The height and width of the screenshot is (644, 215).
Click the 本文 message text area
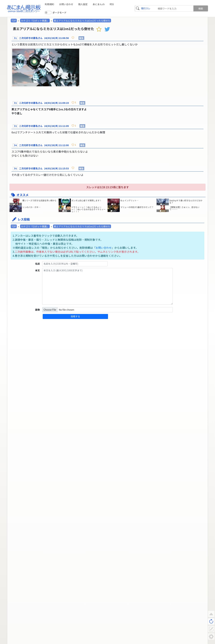pyautogui.click(x=107, y=286)
